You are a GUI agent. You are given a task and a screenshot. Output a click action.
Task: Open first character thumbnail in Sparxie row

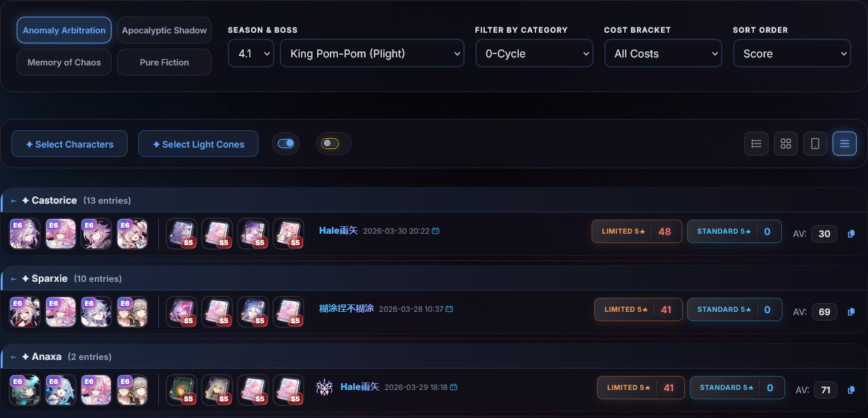[25, 312]
